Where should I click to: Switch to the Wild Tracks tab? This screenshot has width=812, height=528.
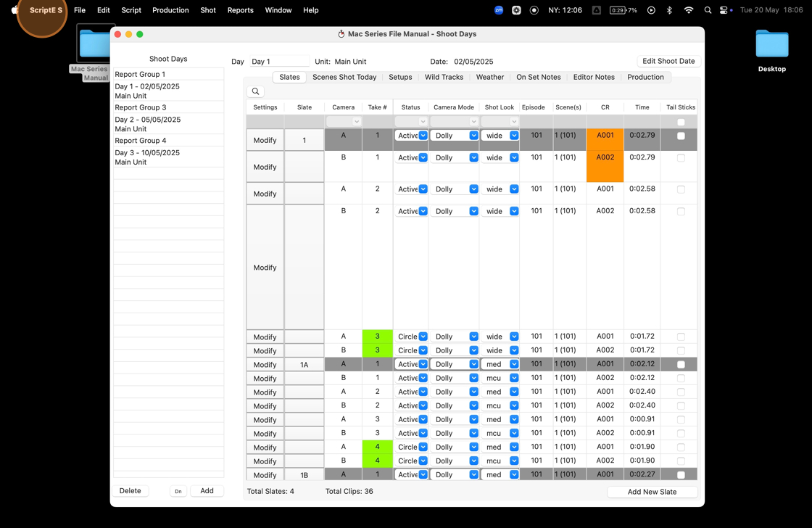pyautogui.click(x=444, y=77)
